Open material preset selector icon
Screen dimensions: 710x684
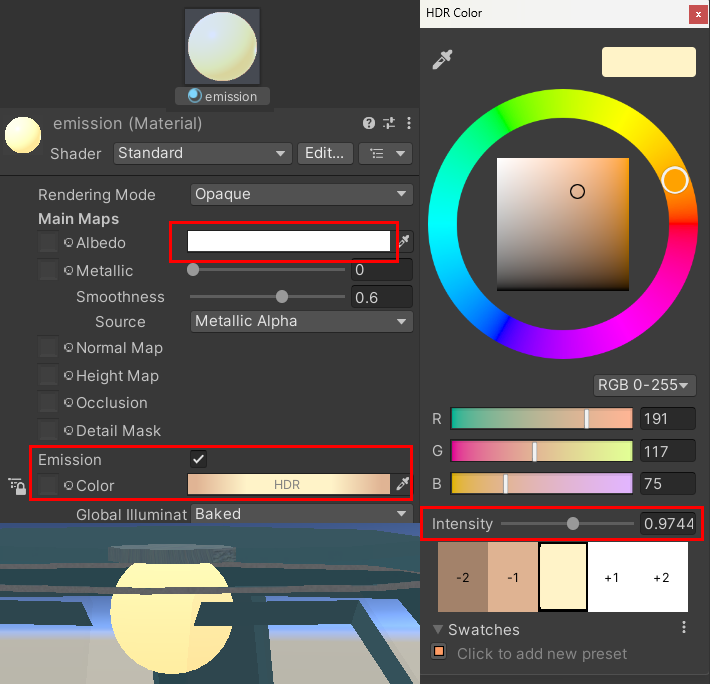[x=389, y=123]
